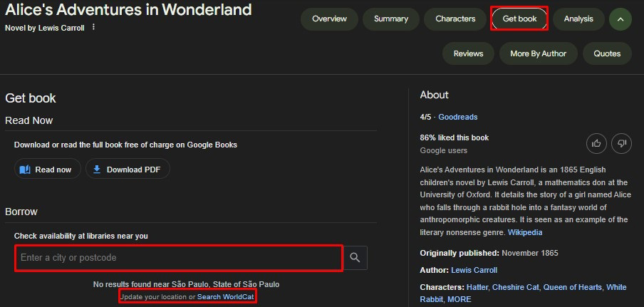This screenshot has width=644, height=307.
Task: Click the thumbs-up like button
Action: coord(596,143)
